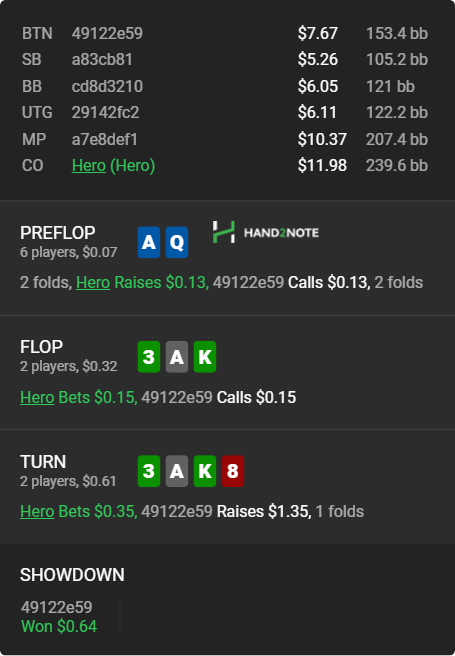Click the Hand2Note logo

(266, 232)
